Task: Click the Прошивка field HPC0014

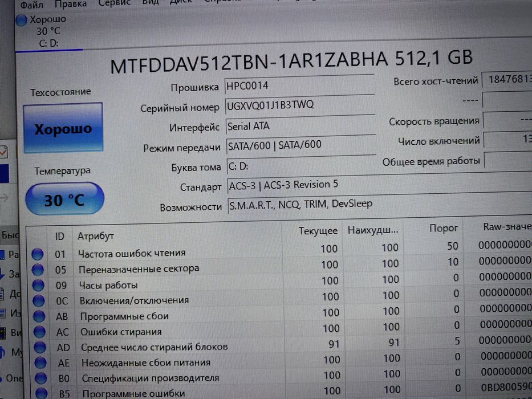Action: [x=299, y=85]
